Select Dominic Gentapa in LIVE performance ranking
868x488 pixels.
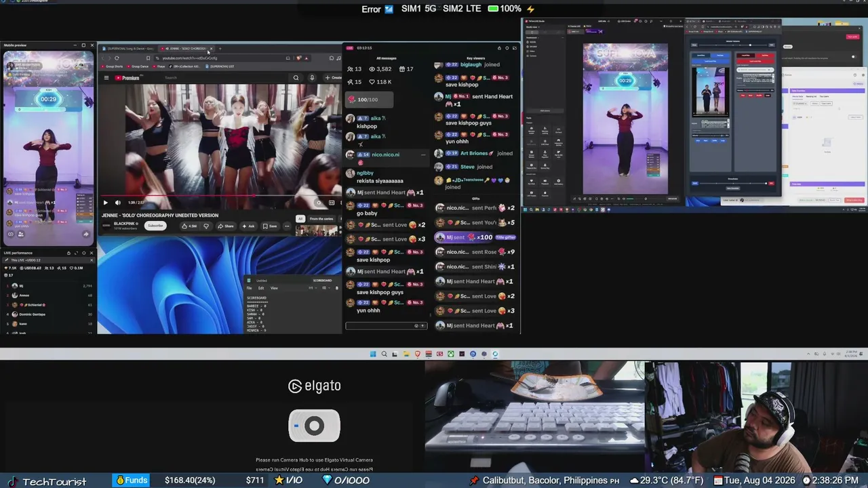pyautogui.click(x=33, y=314)
